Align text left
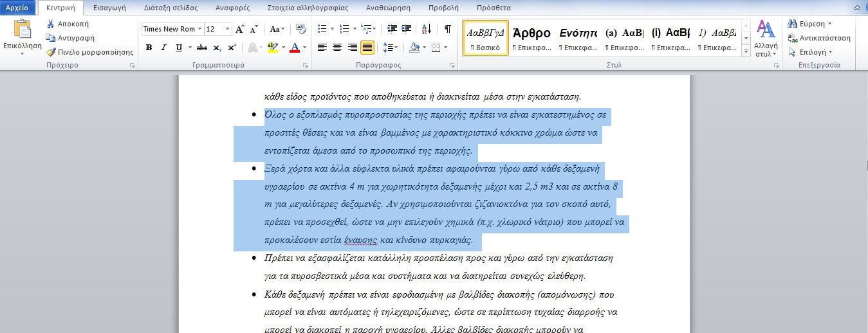The width and height of the screenshot is (868, 333). [x=322, y=48]
